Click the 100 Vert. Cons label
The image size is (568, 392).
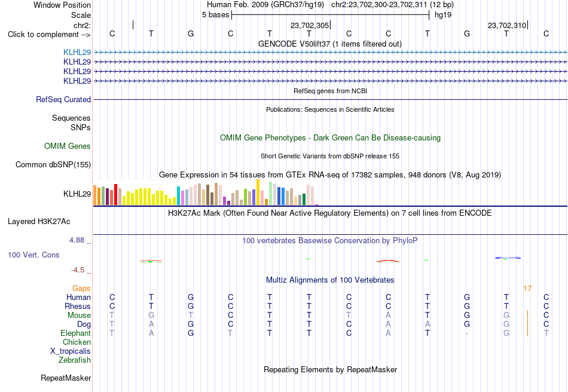tap(33, 255)
